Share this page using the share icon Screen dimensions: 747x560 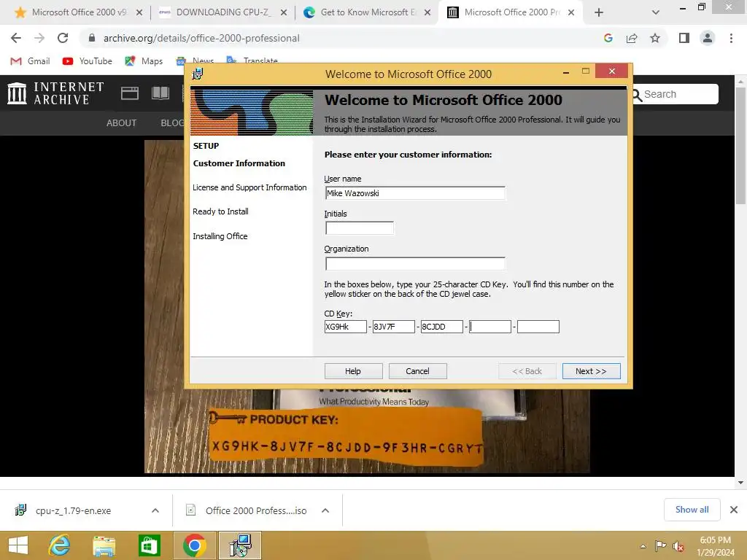632,38
